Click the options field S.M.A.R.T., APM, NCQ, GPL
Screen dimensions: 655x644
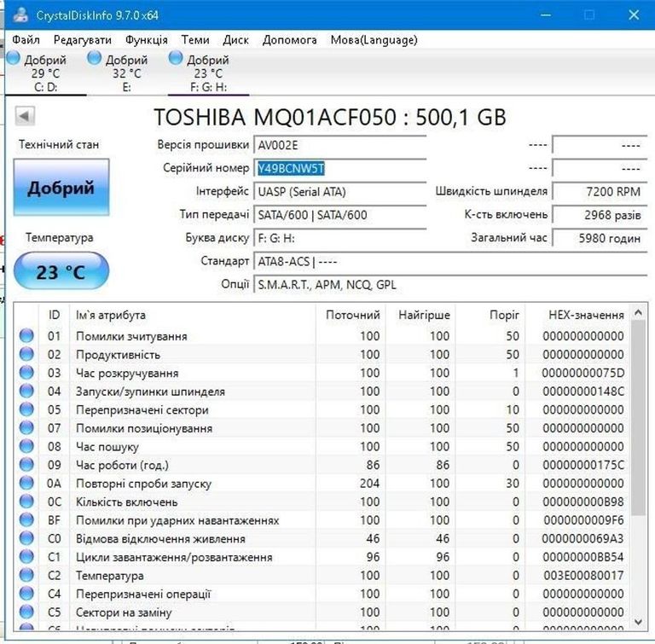coord(450,285)
